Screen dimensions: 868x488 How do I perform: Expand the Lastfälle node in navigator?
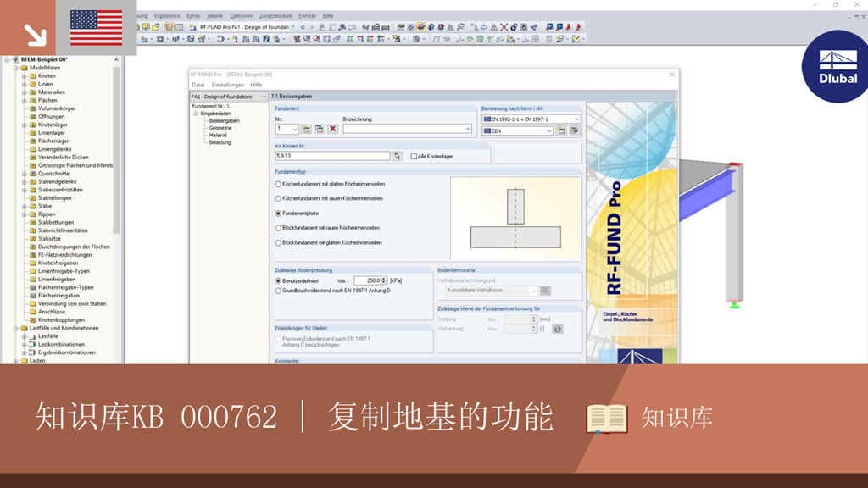click(24, 335)
